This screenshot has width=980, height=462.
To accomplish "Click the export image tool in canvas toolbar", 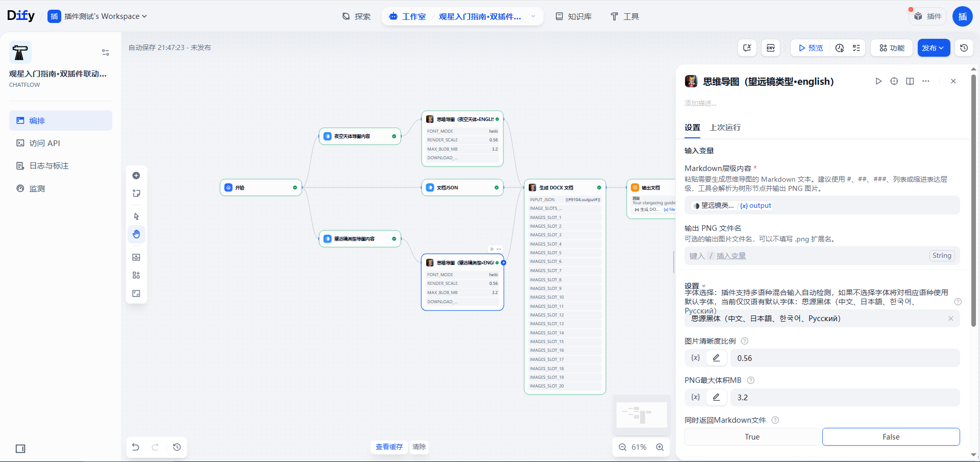I will 136,257.
